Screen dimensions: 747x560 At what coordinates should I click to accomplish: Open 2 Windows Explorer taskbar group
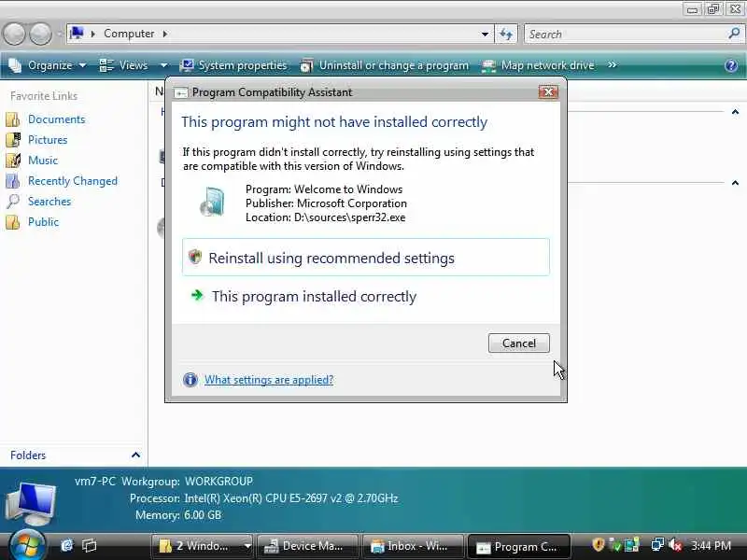(204, 546)
